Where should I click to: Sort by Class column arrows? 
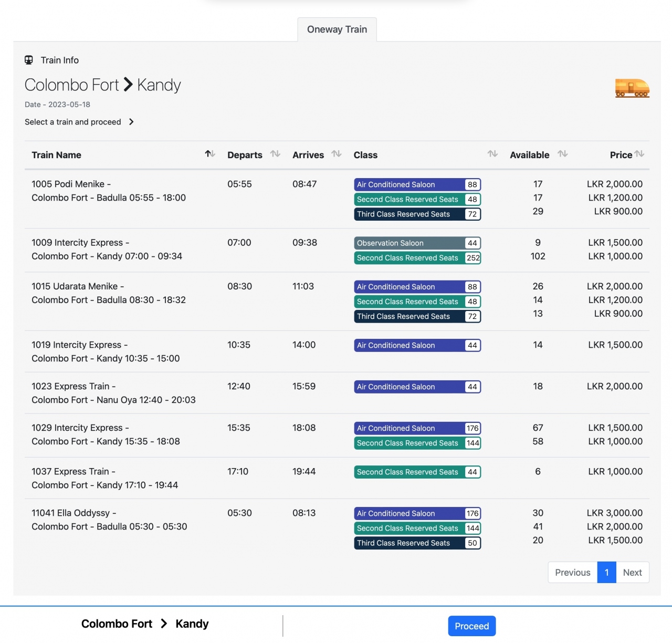(x=492, y=154)
